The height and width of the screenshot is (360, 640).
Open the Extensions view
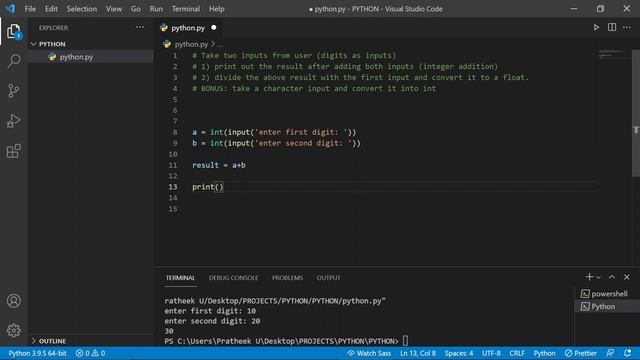pos(13,151)
